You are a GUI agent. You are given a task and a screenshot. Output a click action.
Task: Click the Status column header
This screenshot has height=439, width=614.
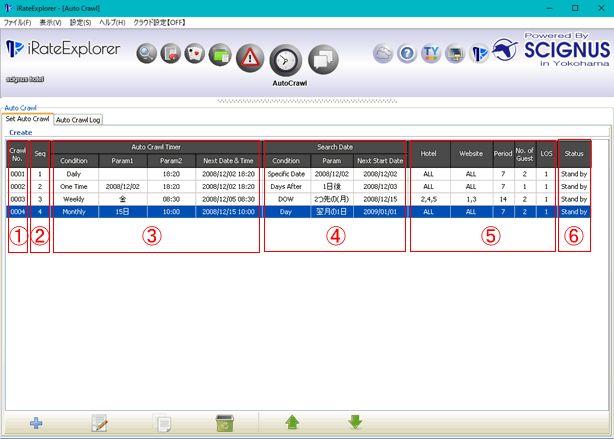tap(573, 153)
